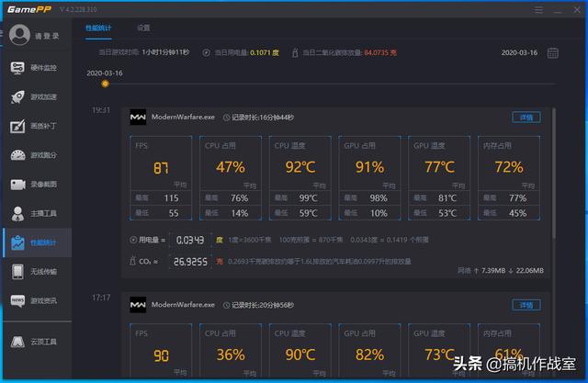Click the 0.1071 度 daily power text
Image resolution: width=588 pixels, height=383 pixels.
(265, 53)
